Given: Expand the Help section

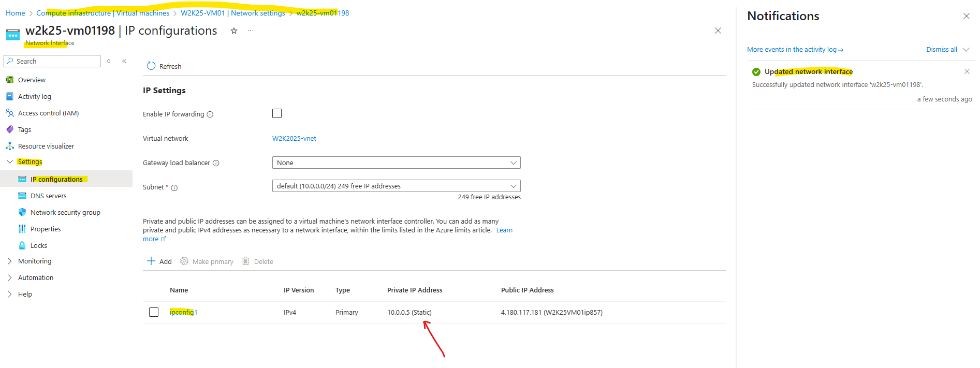Looking at the screenshot, I should [10, 294].
